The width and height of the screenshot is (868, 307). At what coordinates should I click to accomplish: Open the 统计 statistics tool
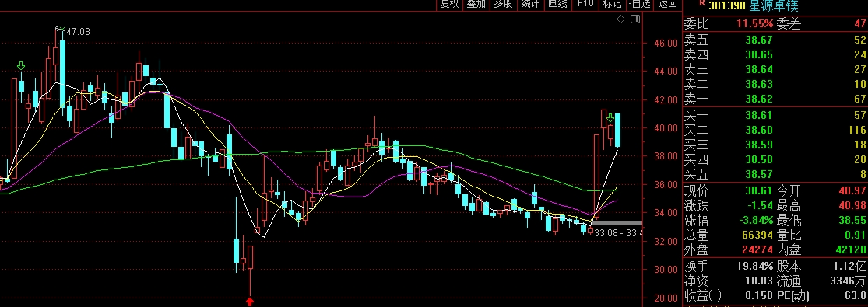pyautogui.click(x=530, y=5)
